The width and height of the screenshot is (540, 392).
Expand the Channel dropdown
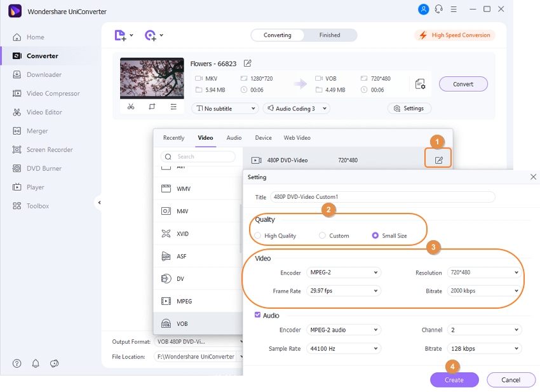pos(484,330)
